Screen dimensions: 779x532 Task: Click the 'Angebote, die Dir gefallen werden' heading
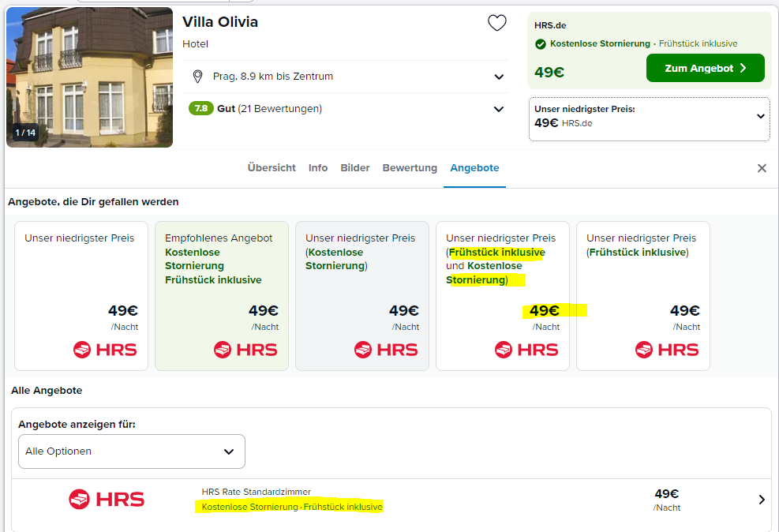pos(93,202)
